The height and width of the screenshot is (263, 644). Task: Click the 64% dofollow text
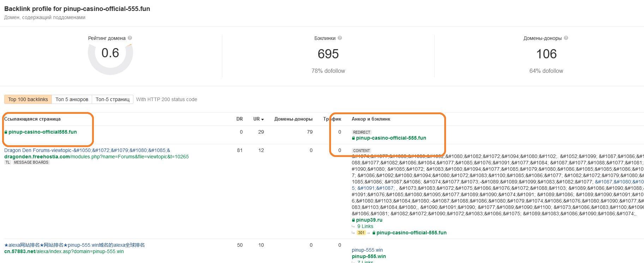[x=546, y=71]
